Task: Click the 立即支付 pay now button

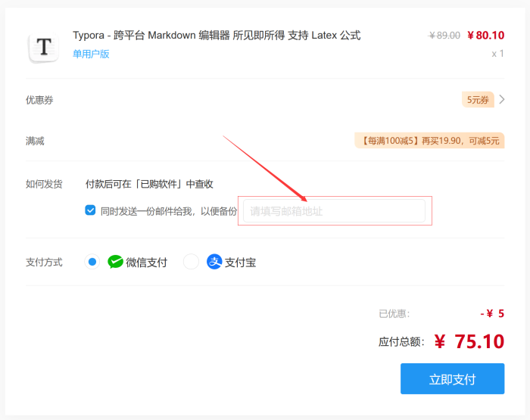Action: [x=452, y=379]
